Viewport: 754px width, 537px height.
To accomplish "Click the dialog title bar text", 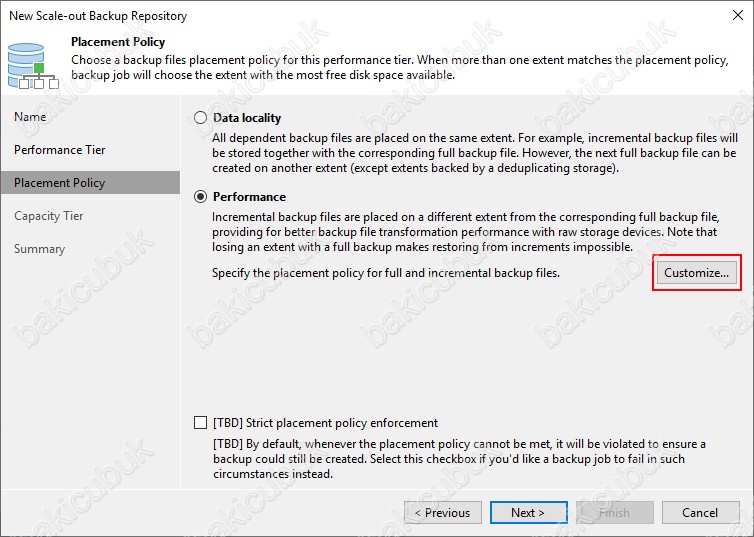I will [98, 16].
